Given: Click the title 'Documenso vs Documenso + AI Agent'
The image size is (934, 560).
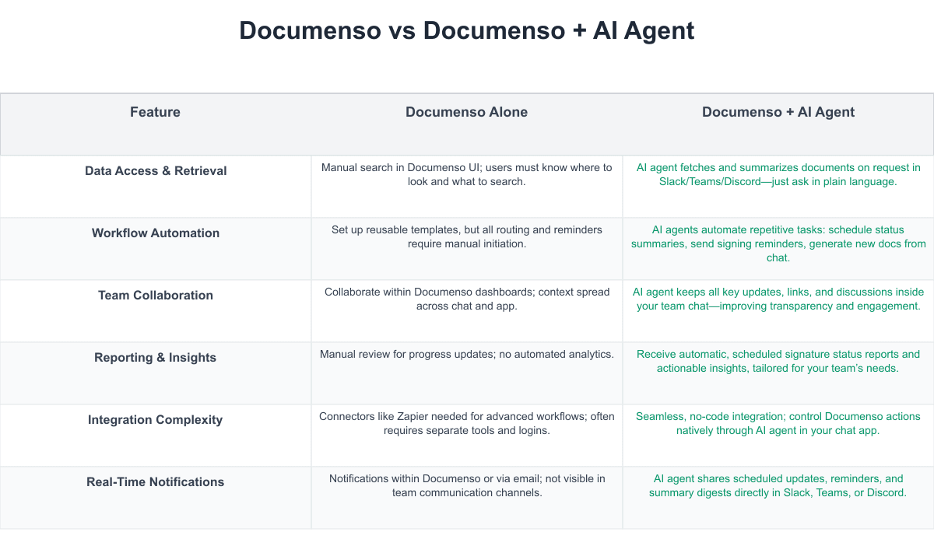Looking at the screenshot, I should click(467, 30).
